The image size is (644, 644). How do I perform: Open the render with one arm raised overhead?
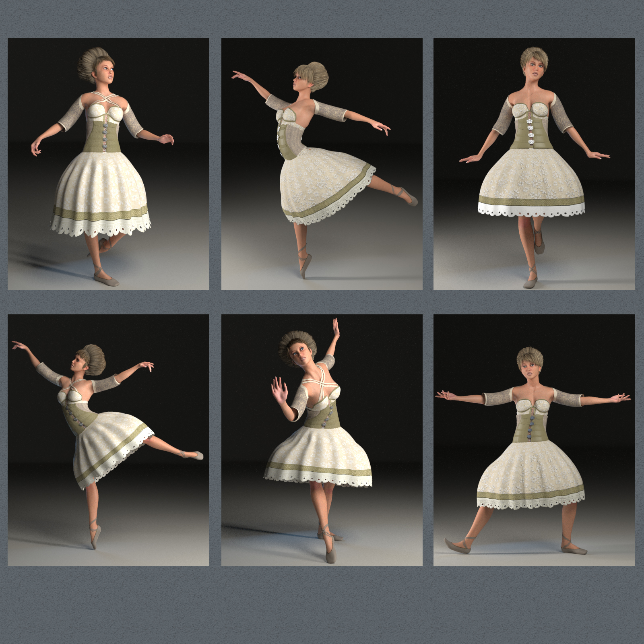click(x=322, y=440)
